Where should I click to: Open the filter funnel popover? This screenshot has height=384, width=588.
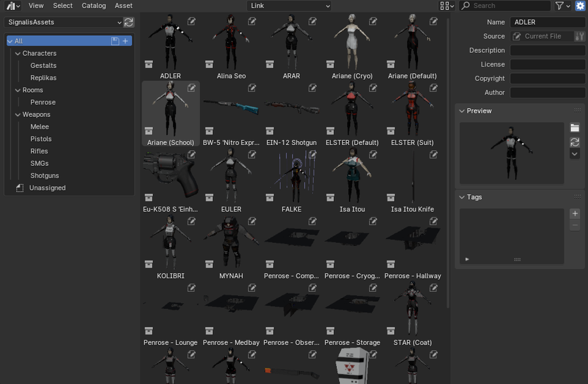[563, 6]
